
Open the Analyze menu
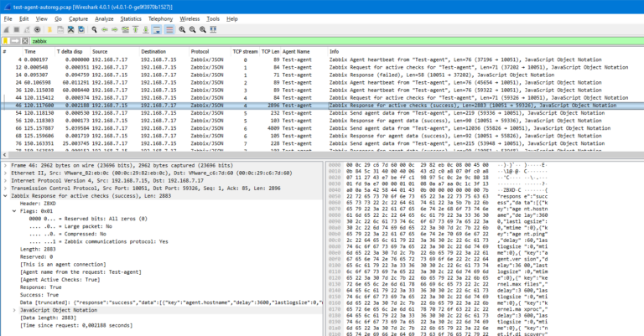tap(104, 19)
